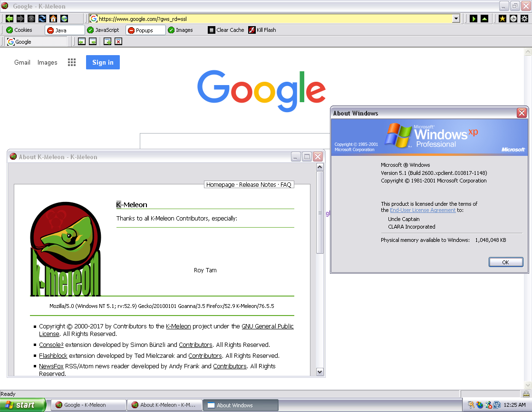Open the Google apps grid menu

72,62
